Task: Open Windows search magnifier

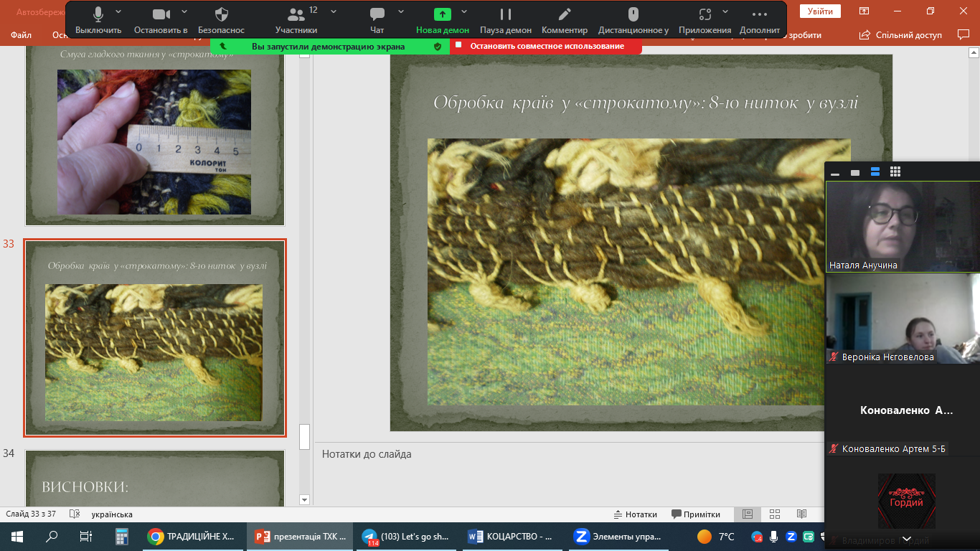Action: point(52,536)
